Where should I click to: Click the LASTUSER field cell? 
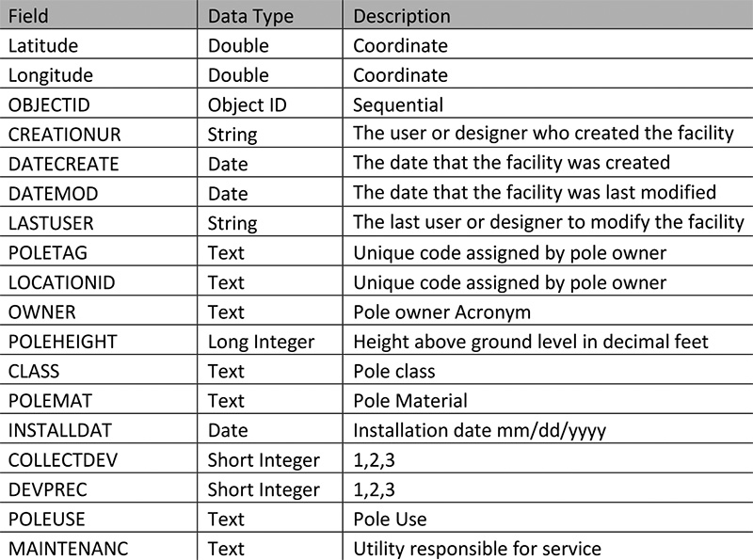coord(51,222)
